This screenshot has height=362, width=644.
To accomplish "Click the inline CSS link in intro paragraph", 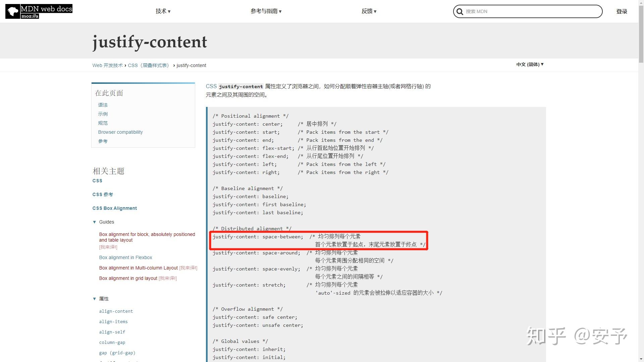I will [x=211, y=86].
